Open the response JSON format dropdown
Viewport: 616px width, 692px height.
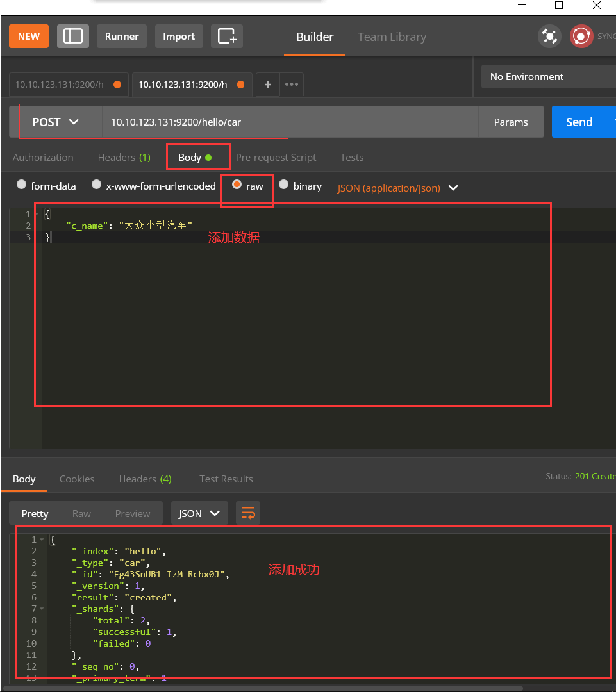click(x=199, y=513)
